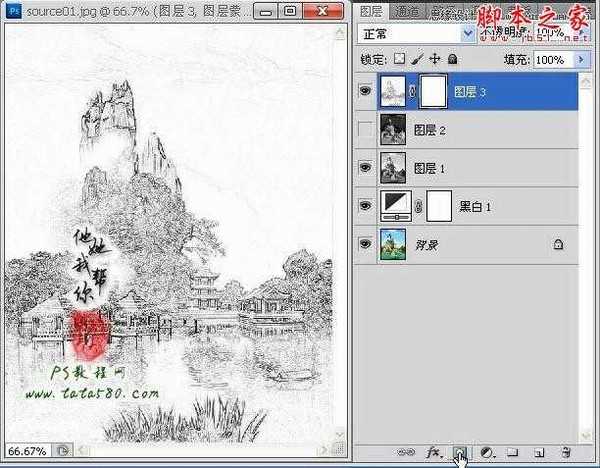Image resolution: width=600 pixels, height=468 pixels.
Task: Click document horizontal scrollbar left arrow
Action: (83, 450)
